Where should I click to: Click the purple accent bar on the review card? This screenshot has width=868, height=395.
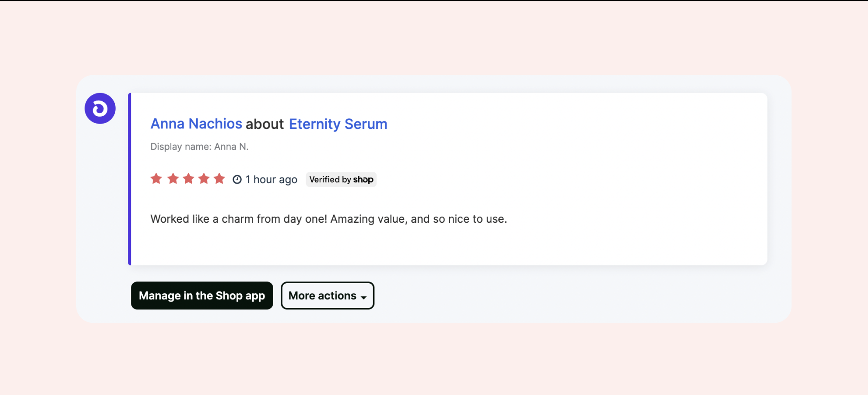pyautogui.click(x=130, y=179)
